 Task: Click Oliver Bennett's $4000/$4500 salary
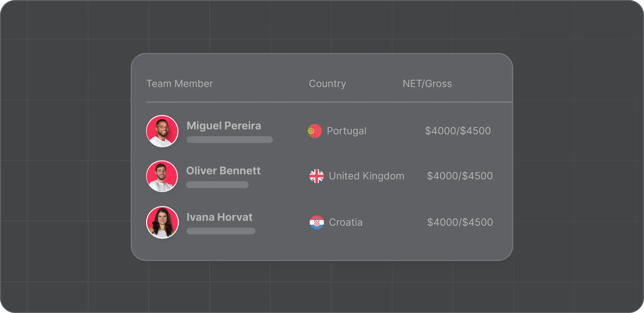(x=460, y=176)
